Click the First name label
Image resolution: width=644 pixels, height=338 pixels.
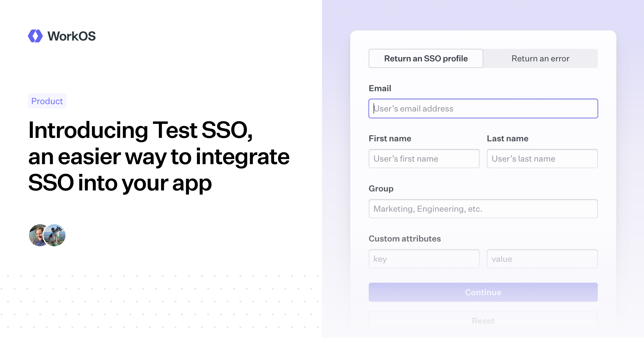tap(390, 138)
